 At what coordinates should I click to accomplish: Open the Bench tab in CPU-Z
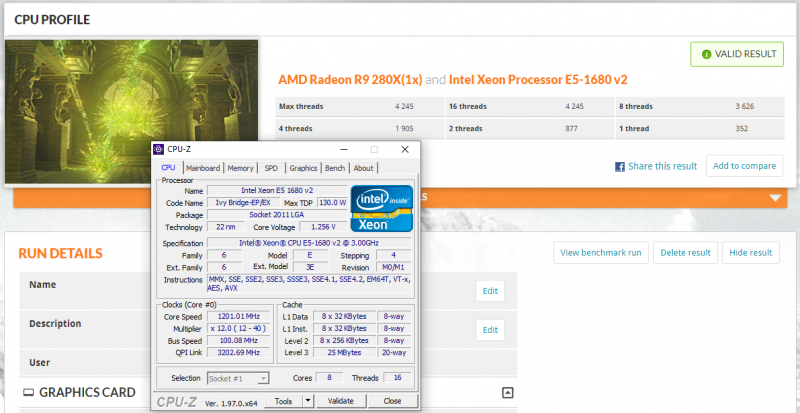coord(335,168)
